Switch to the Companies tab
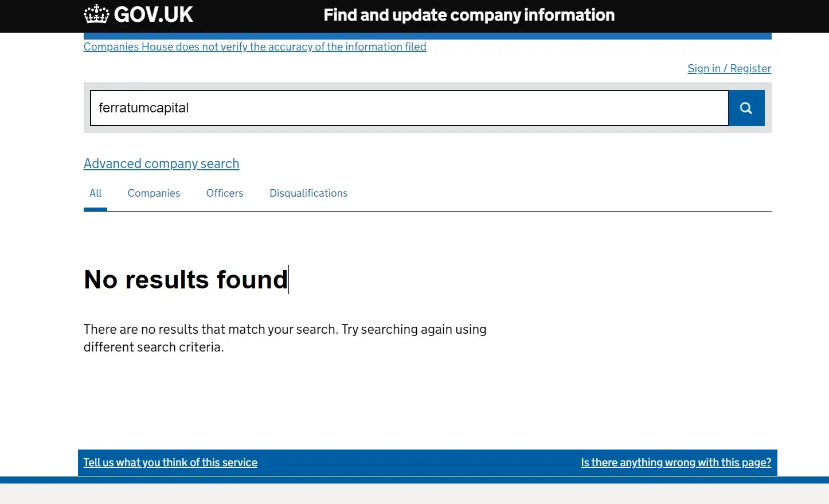This screenshot has height=504, width=829. (154, 193)
